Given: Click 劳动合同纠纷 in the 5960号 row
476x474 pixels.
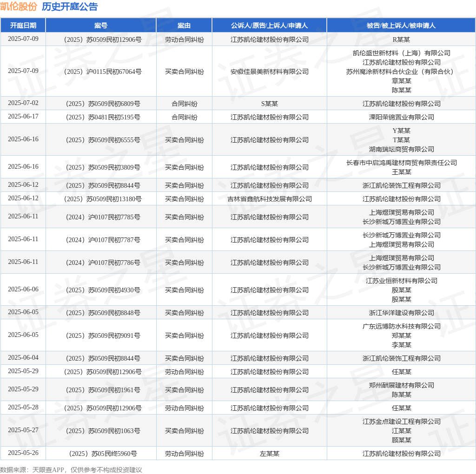Looking at the screenshot, I should click(x=184, y=454).
